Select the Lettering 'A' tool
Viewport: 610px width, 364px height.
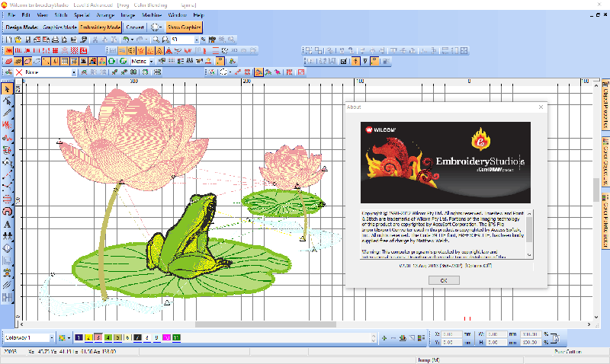pos(7,224)
